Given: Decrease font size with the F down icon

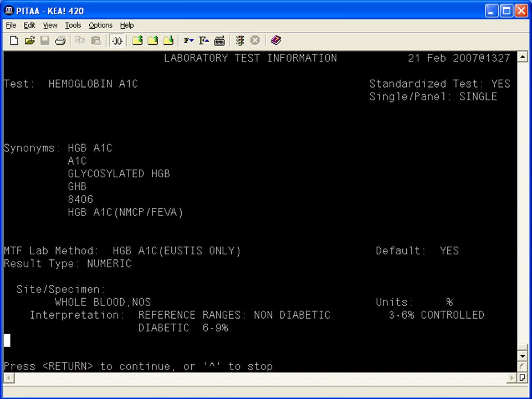Looking at the screenshot, I should (x=188, y=40).
